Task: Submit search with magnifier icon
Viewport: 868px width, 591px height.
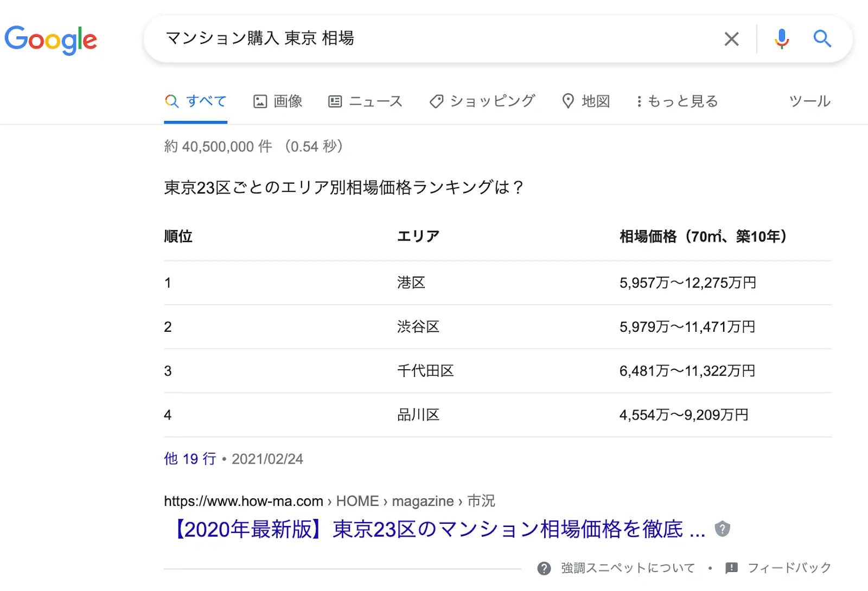Action: pyautogui.click(x=822, y=39)
